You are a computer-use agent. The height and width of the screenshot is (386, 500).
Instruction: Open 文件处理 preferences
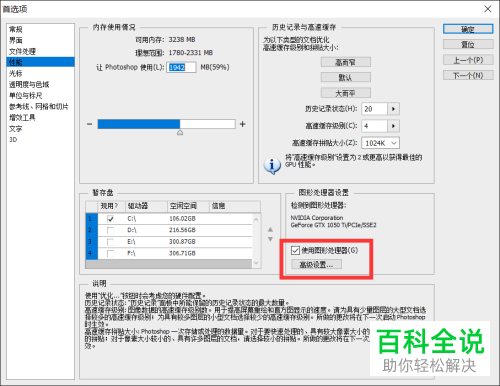(x=22, y=51)
